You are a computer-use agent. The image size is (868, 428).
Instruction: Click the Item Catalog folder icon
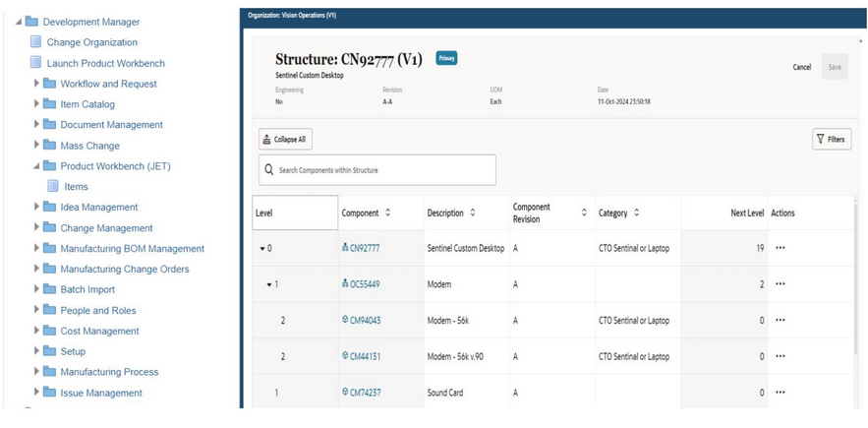[x=50, y=104]
